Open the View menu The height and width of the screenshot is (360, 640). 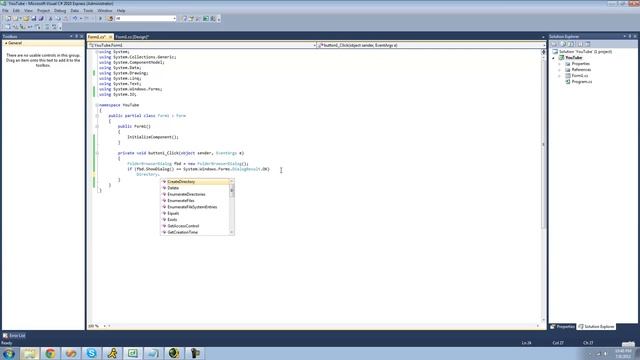[28, 11]
